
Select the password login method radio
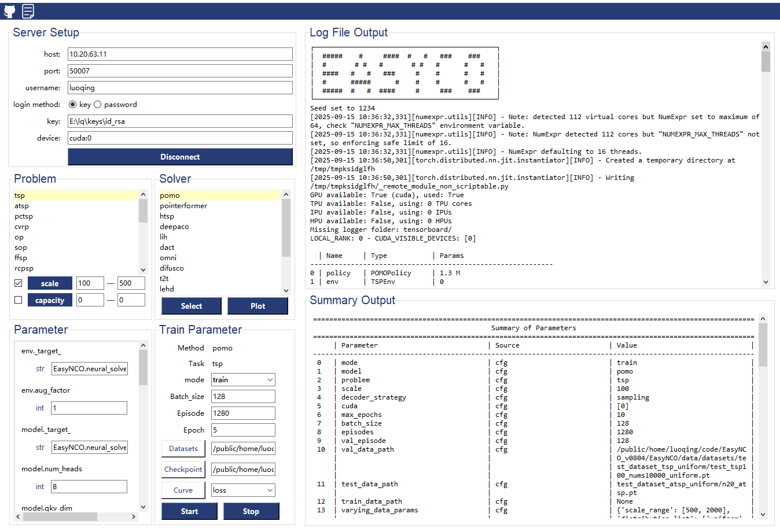pyautogui.click(x=97, y=105)
